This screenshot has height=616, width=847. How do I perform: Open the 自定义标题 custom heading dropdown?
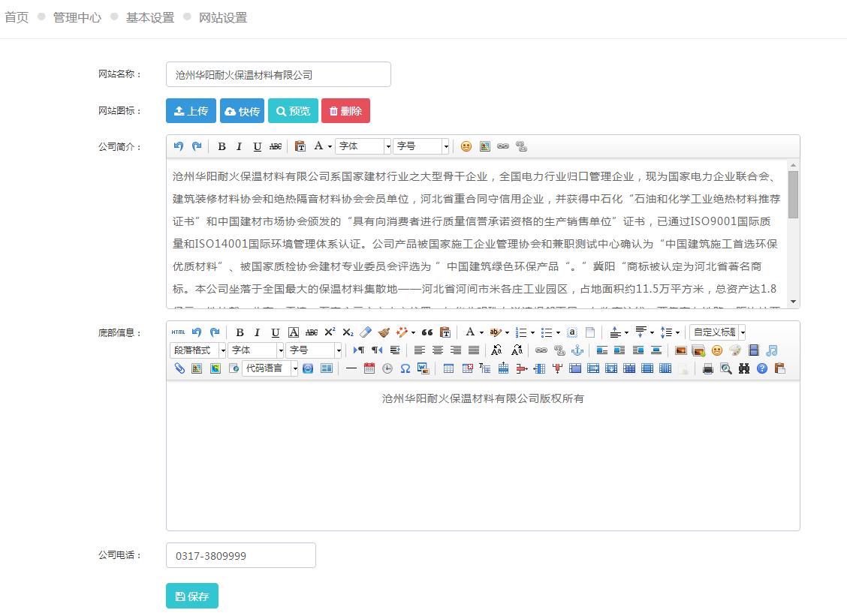point(718,332)
